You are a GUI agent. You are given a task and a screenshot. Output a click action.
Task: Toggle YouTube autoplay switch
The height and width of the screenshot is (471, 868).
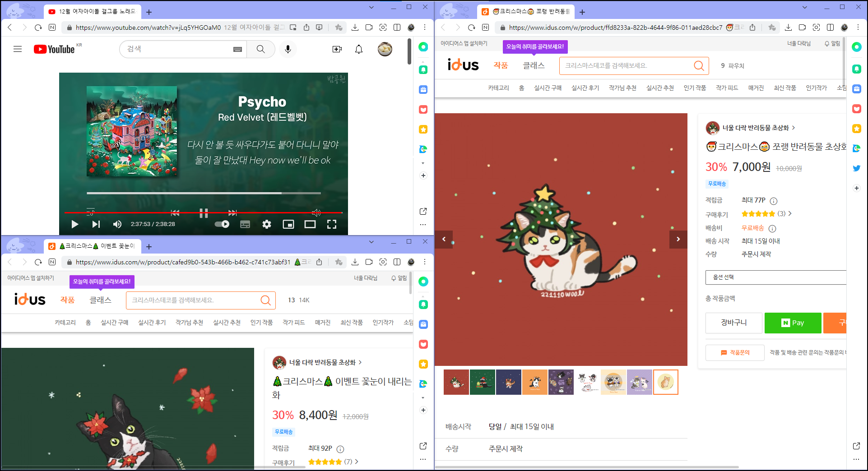tap(222, 224)
